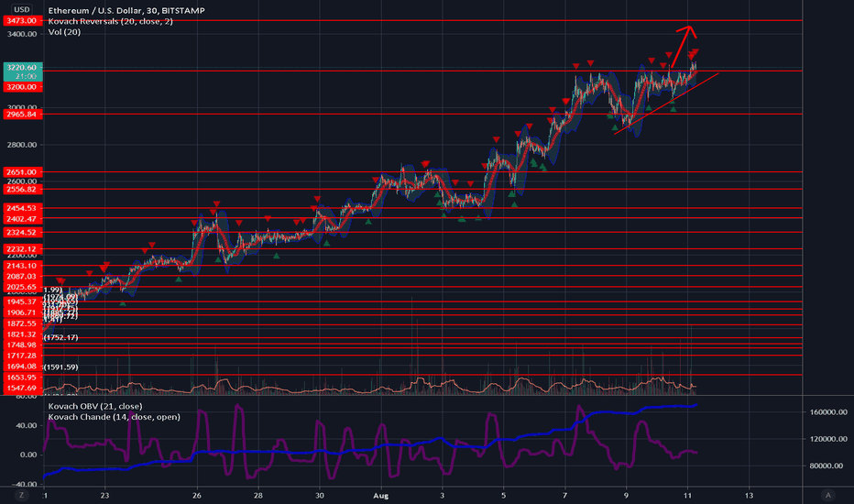Click the 40.00 Chande axis value
This screenshot has height=504, width=854.
click(27, 425)
